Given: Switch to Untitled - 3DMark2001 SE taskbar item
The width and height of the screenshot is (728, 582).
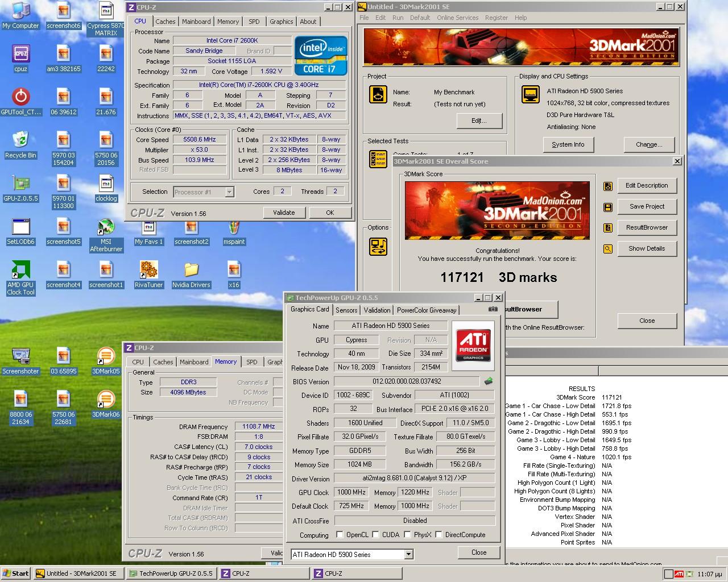Looking at the screenshot, I should click(x=78, y=573).
